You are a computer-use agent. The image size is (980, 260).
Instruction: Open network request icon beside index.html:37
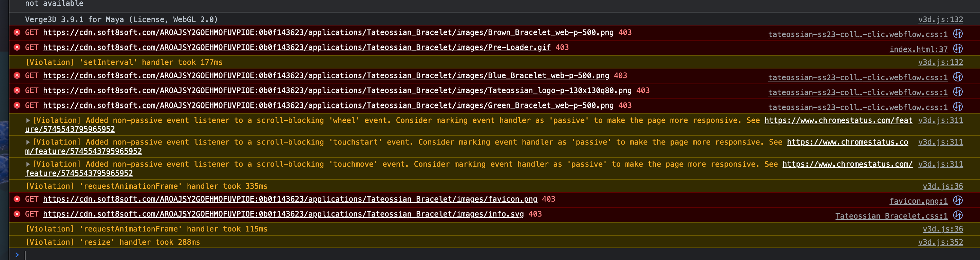tap(958, 49)
